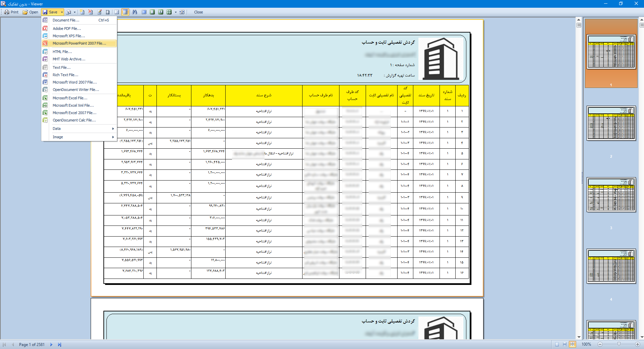This screenshot has width=644, height=349.
Task: Open the Multiple Pages dropdown arrow
Action: click(x=176, y=12)
